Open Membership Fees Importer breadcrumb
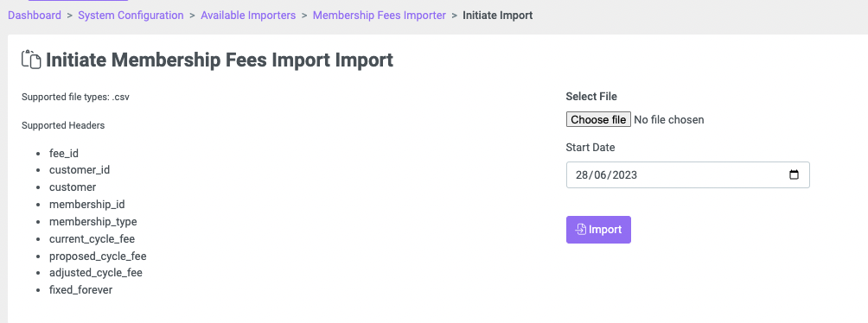 380,16
